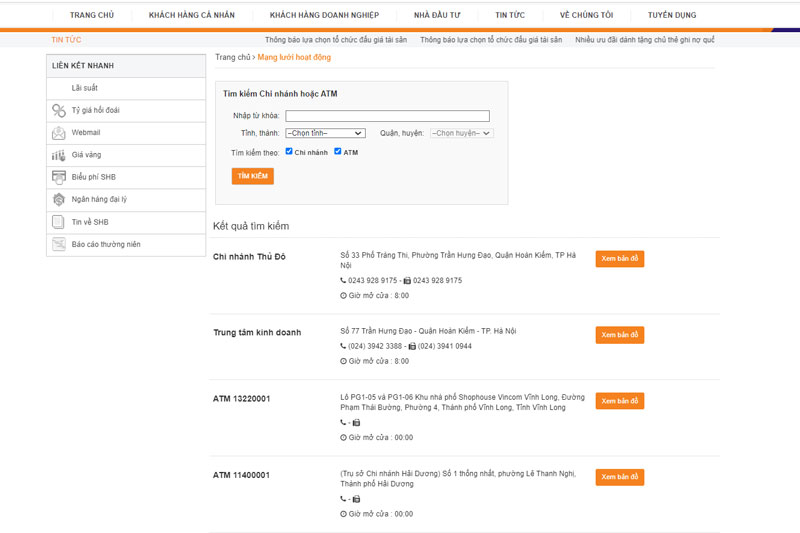This screenshot has width=800, height=533.
Task: Open the Tuyển dụng menu item
Action: coord(672,15)
